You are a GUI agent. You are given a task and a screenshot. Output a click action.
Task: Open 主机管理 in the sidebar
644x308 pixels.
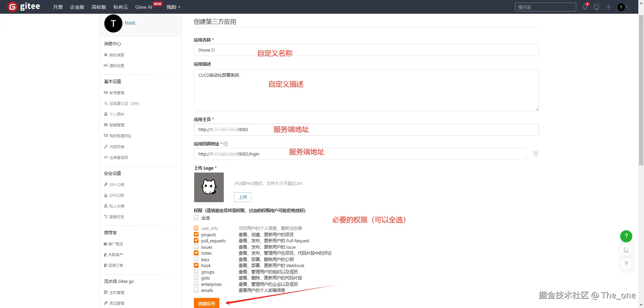click(x=114, y=293)
